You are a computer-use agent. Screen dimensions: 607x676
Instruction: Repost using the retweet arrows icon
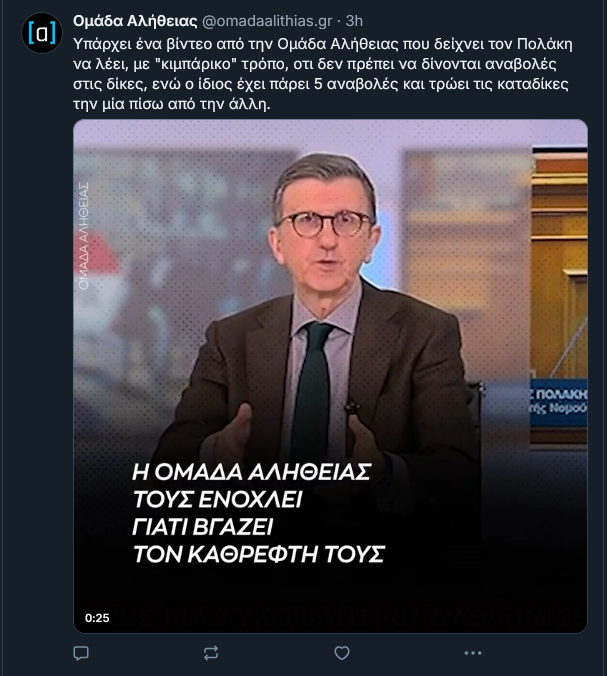click(211, 653)
